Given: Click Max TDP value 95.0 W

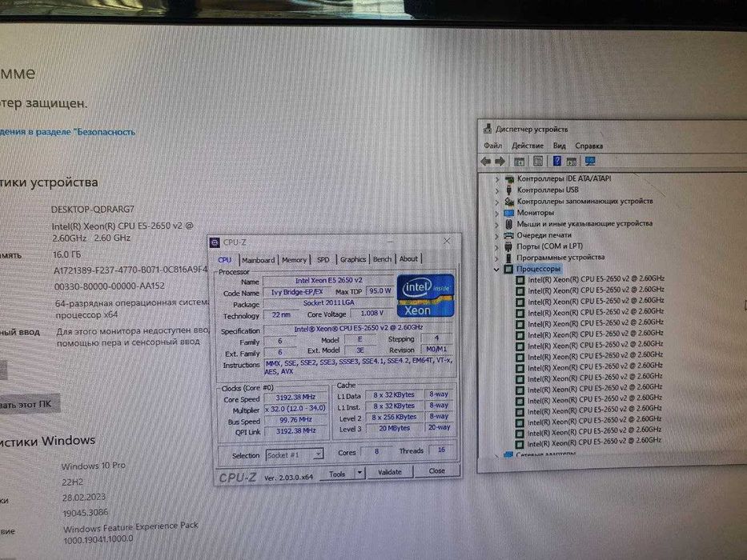Looking at the screenshot, I should pos(380,291).
